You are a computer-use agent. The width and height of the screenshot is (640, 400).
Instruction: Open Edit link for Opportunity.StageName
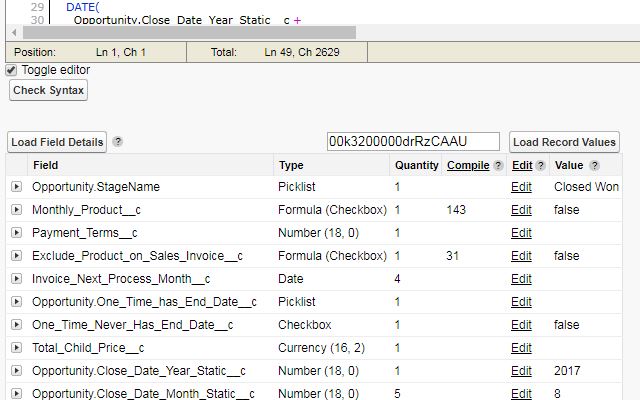[521, 187]
